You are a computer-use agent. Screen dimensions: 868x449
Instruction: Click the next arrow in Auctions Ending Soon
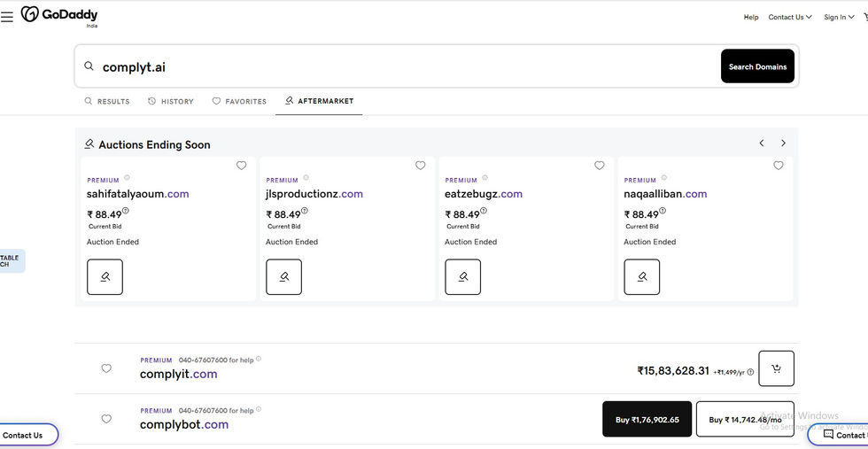pos(783,143)
